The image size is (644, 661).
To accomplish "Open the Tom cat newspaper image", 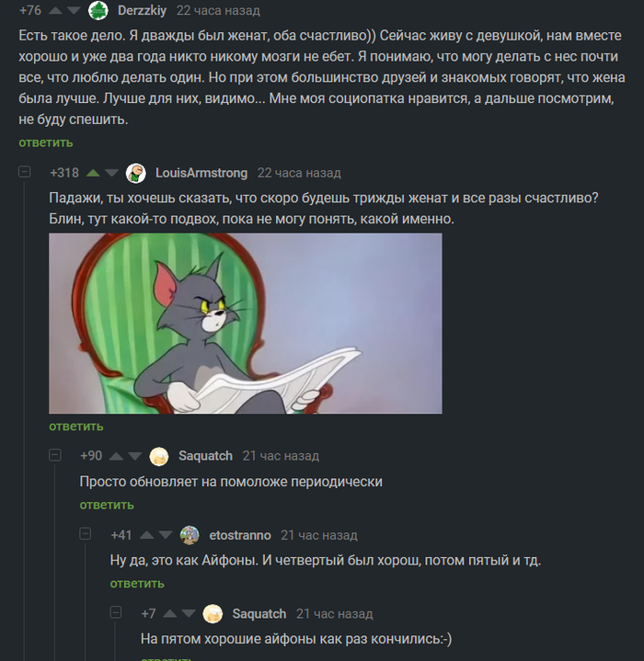I will pos(246,324).
